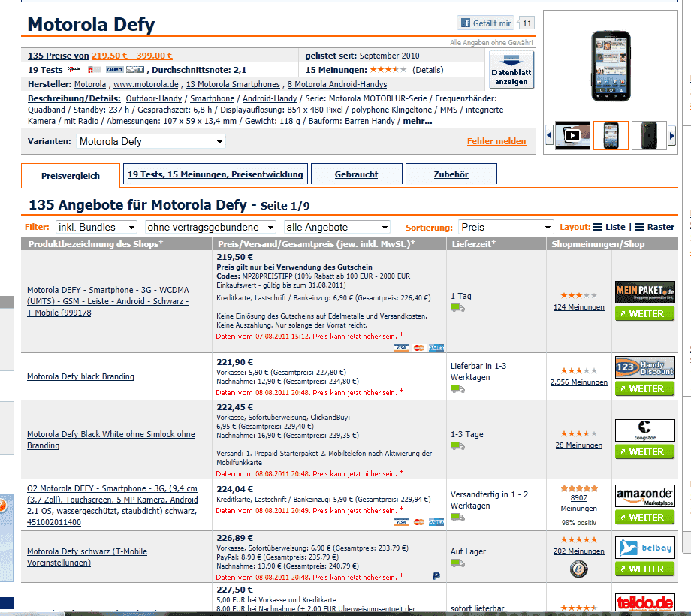Click WEITER button for the amazon.de offer
The width and height of the screenshot is (691, 616).
[x=644, y=517]
